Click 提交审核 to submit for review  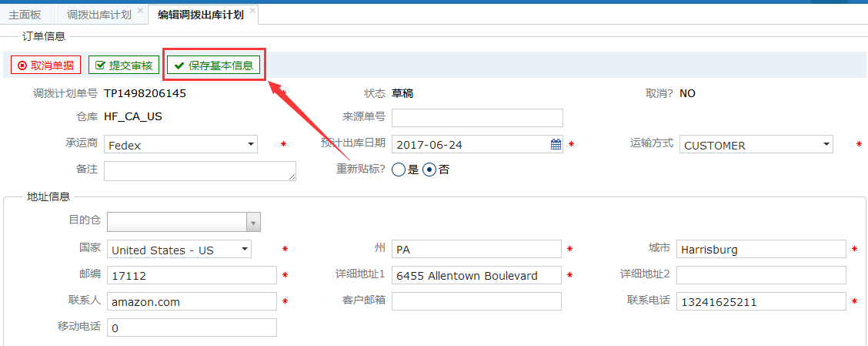124,66
